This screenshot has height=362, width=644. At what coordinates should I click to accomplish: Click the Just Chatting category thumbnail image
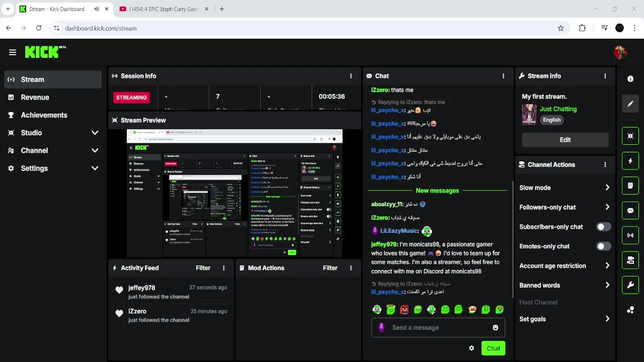click(529, 114)
